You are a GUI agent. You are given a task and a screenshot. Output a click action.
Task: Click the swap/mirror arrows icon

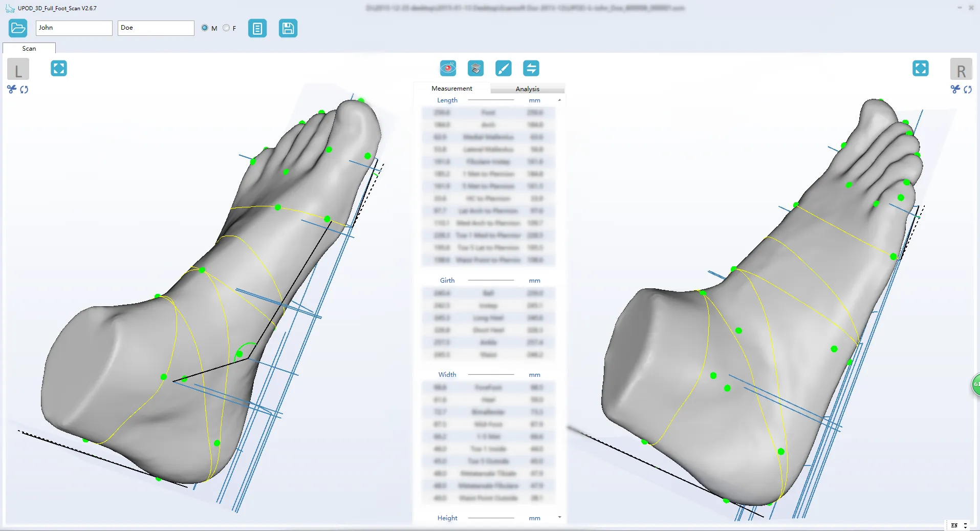(531, 68)
